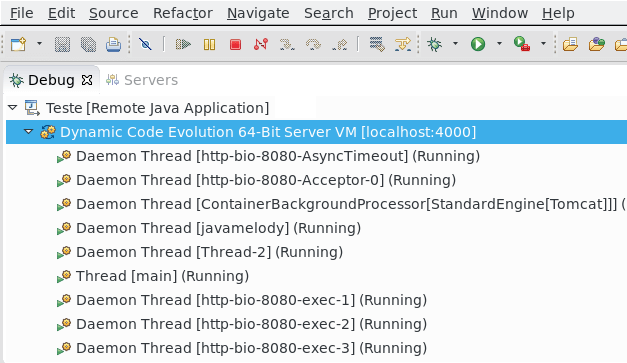This screenshot has width=627, height=363.
Task: Click the green Run icon
Action: pyautogui.click(x=478, y=44)
